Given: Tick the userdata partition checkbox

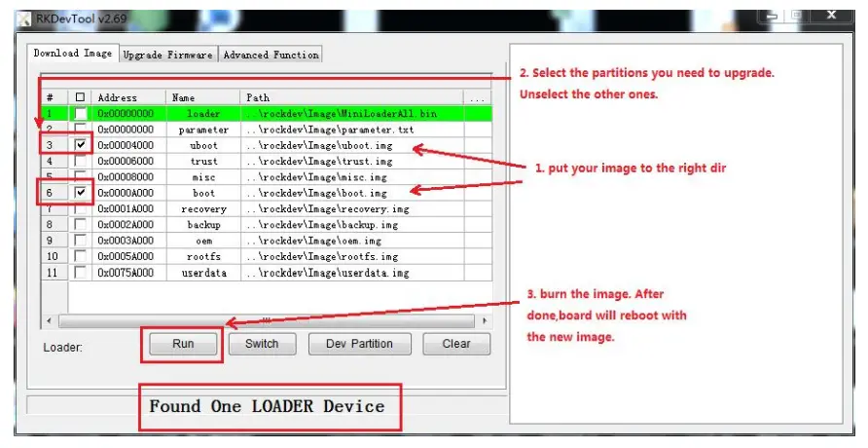Looking at the screenshot, I should click(81, 273).
